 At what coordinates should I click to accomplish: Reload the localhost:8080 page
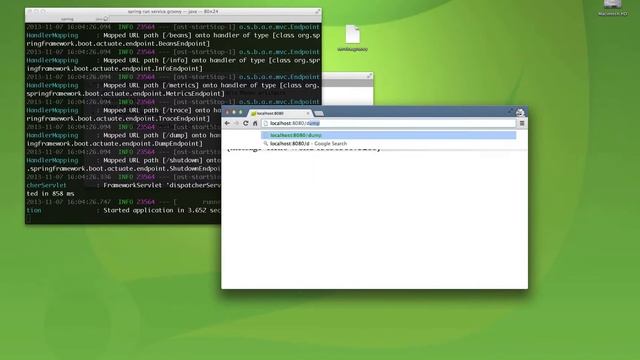[246, 123]
